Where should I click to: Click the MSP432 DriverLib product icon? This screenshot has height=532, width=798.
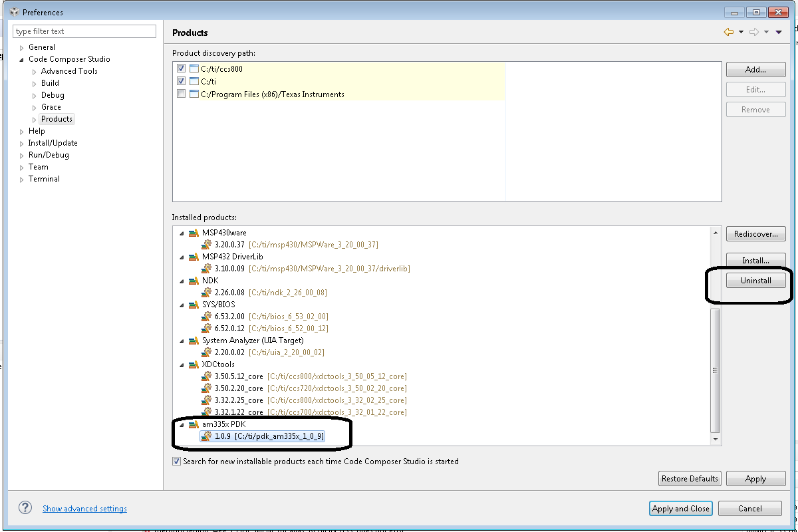tap(194, 257)
